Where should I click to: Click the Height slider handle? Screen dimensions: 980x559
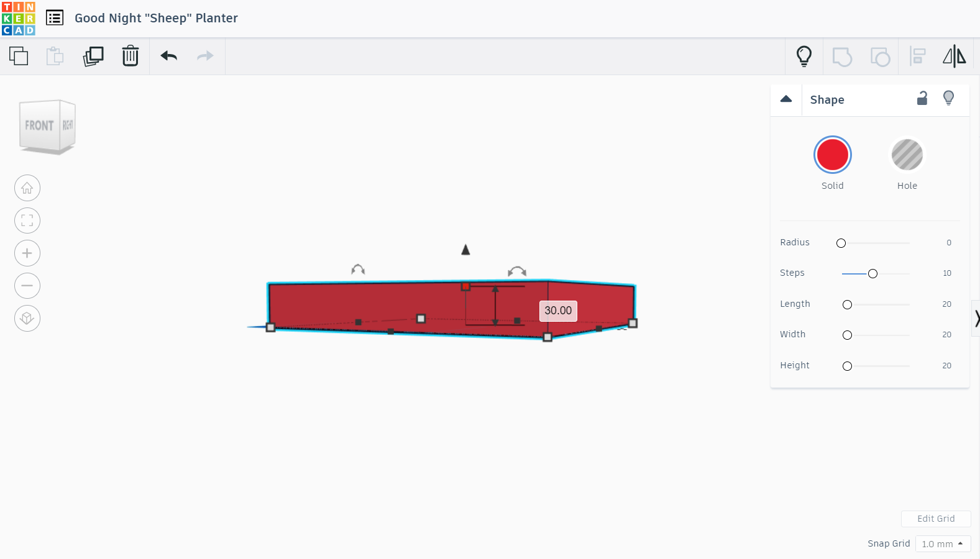(x=848, y=366)
